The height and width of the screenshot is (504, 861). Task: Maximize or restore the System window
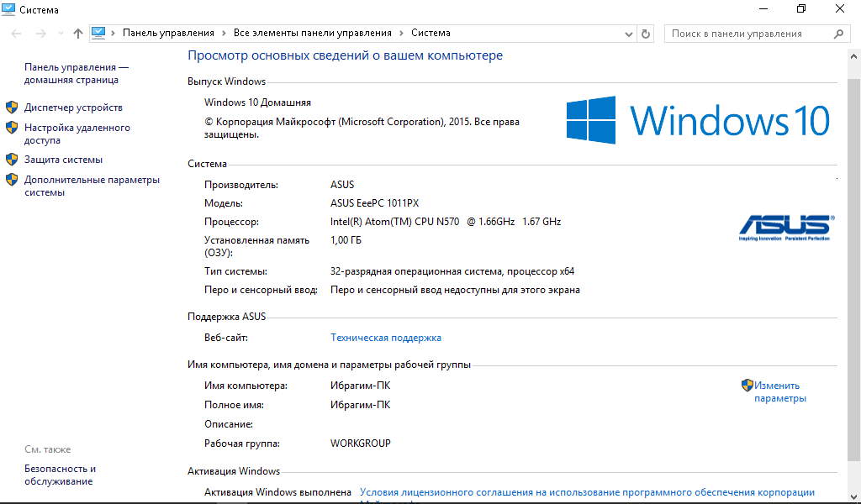pos(801,8)
